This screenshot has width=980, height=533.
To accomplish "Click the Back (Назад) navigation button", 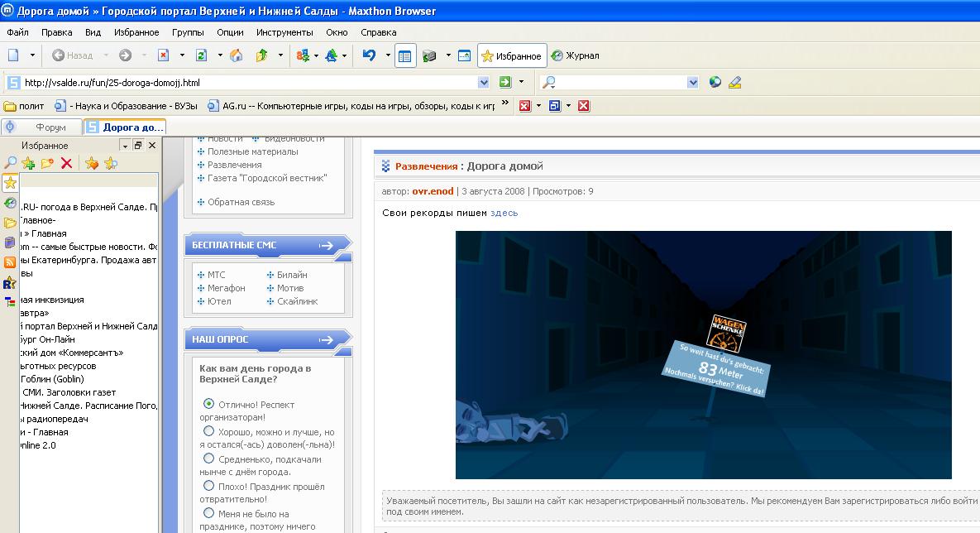I will click(73, 55).
